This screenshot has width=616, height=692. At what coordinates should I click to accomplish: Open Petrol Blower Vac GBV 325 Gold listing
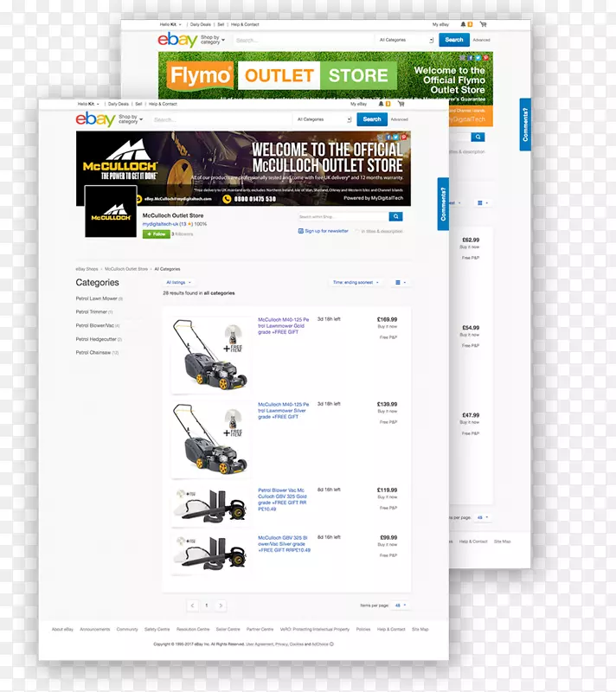click(x=282, y=500)
